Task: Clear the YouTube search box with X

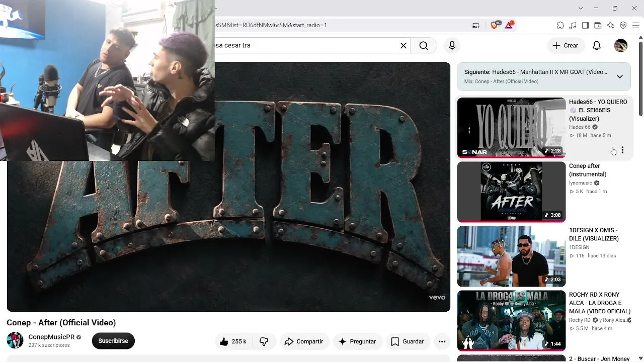Action: [x=404, y=46]
